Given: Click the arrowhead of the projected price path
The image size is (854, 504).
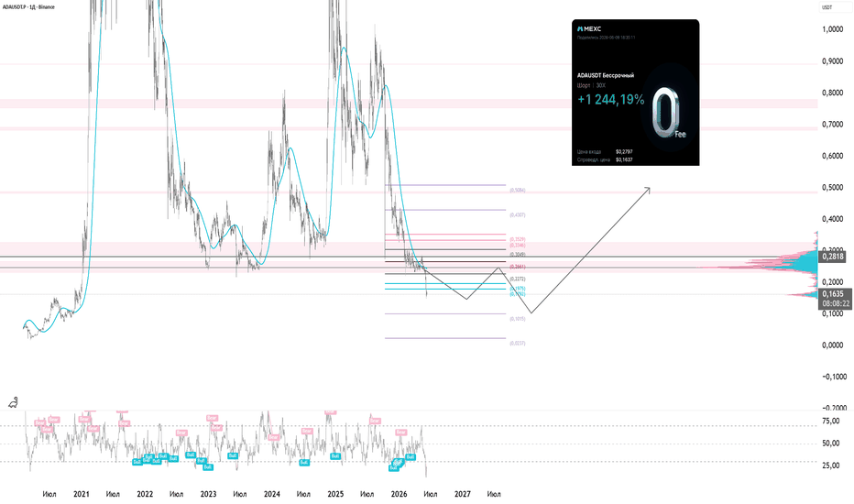Looking at the screenshot, I should [647, 191].
